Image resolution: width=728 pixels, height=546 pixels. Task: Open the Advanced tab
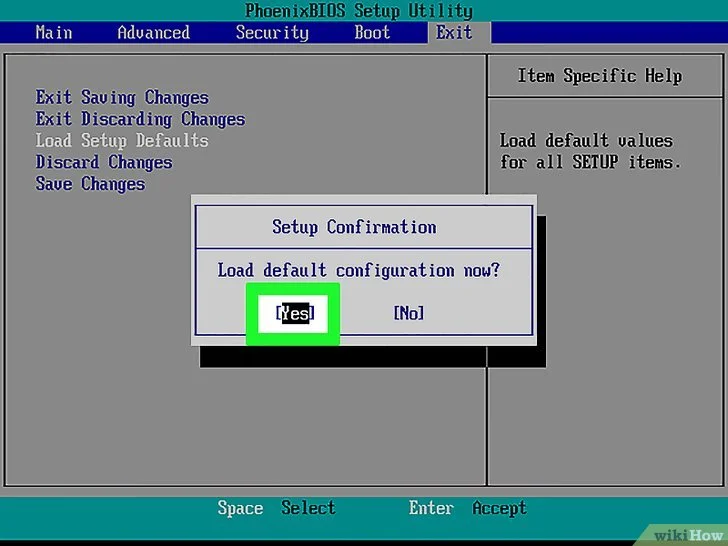[x=153, y=32]
